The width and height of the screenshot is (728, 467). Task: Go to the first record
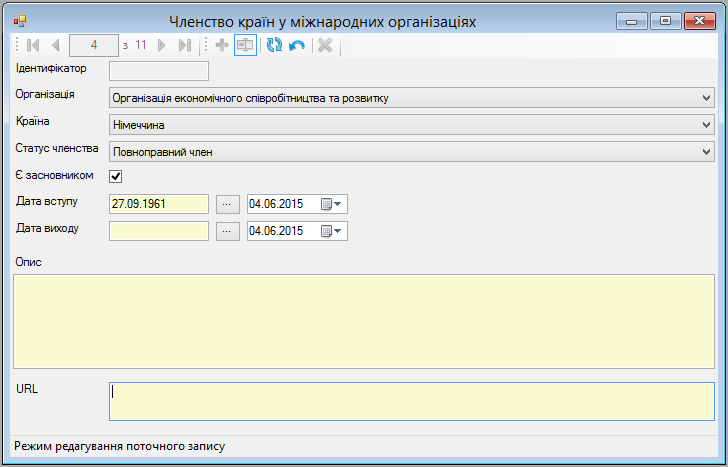[x=33, y=45]
